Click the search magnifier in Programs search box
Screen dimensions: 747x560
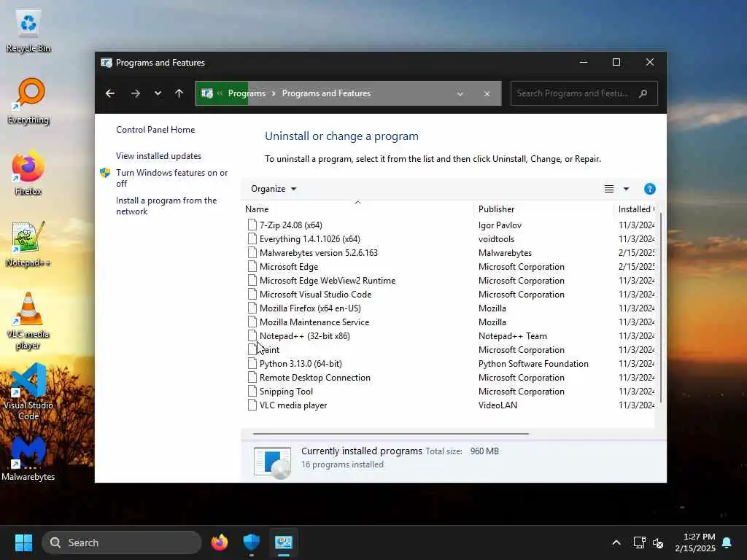(x=643, y=93)
